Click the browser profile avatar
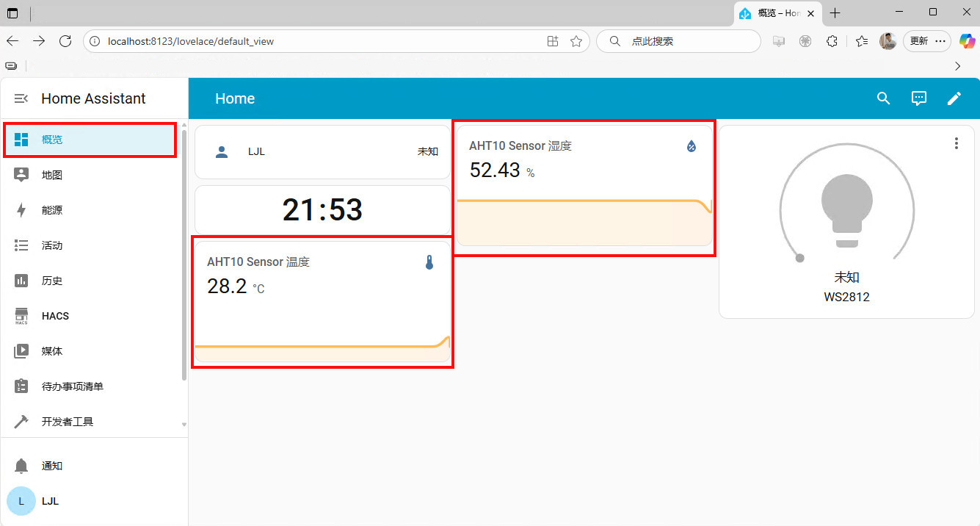This screenshot has width=980, height=526. (888, 41)
